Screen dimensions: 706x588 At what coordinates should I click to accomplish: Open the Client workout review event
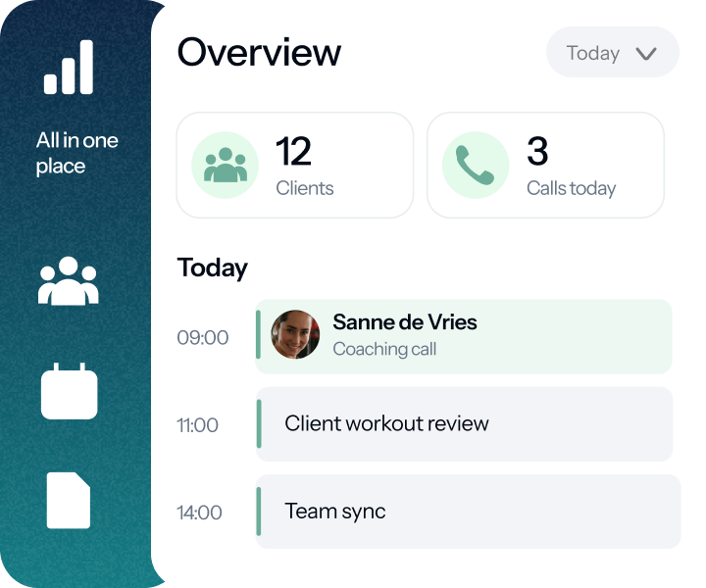(464, 423)
